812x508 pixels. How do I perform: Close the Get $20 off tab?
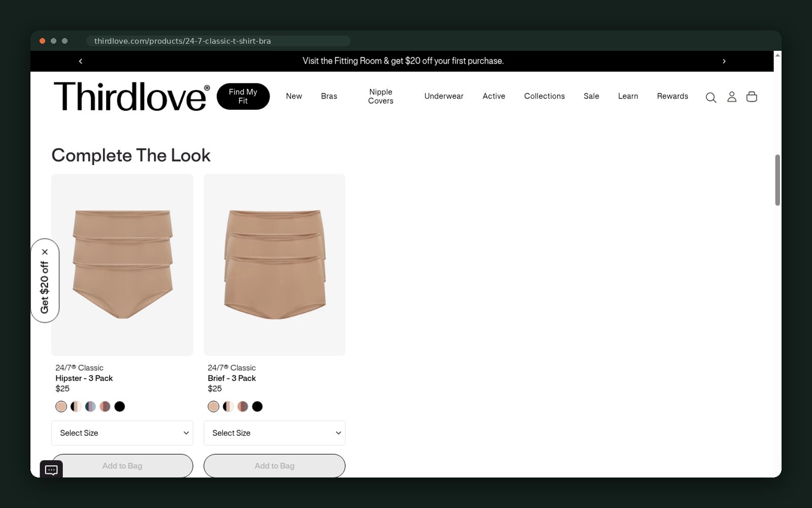45,252
